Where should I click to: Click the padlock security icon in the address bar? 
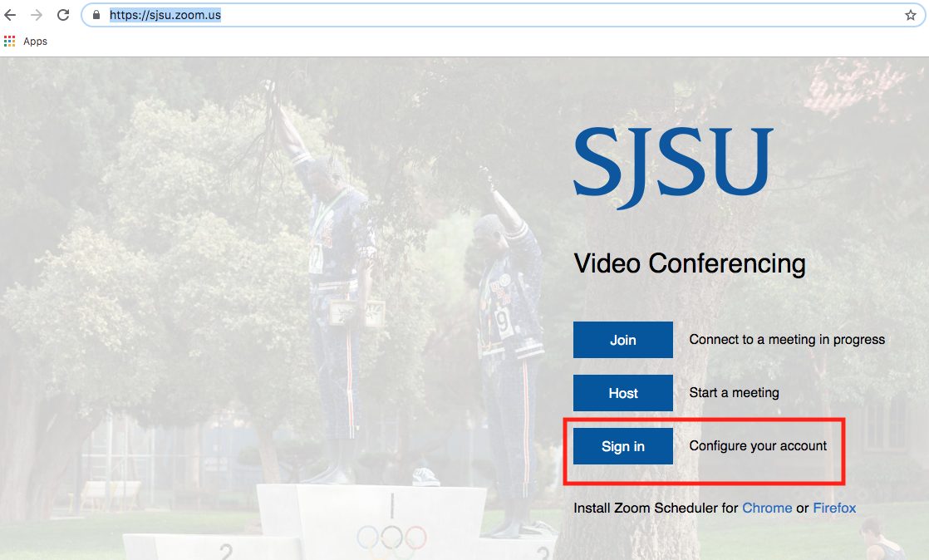tap(95, 14)
